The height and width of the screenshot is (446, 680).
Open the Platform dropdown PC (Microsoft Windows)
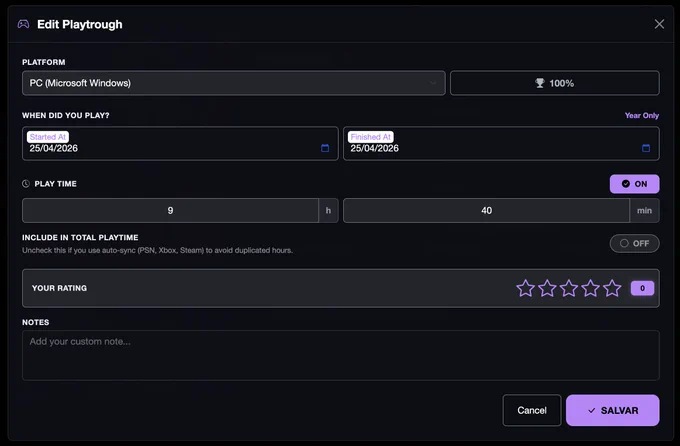(x=234, y=83)
